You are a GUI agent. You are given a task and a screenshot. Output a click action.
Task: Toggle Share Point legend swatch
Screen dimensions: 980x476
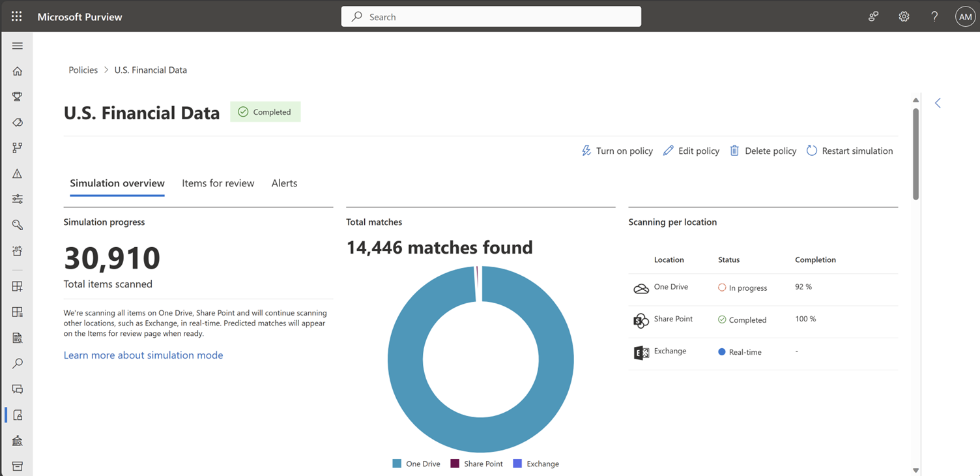coord(455,464)
